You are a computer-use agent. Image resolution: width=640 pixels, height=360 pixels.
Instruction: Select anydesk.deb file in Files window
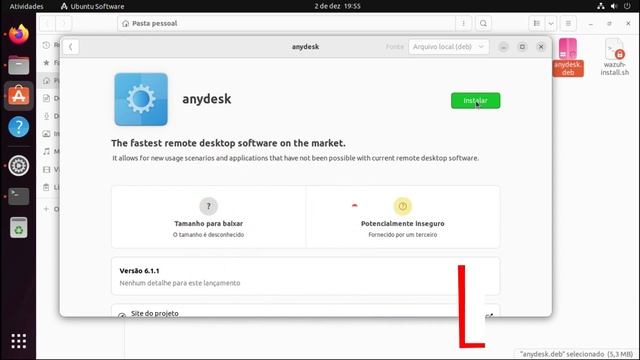click(568, 57)
